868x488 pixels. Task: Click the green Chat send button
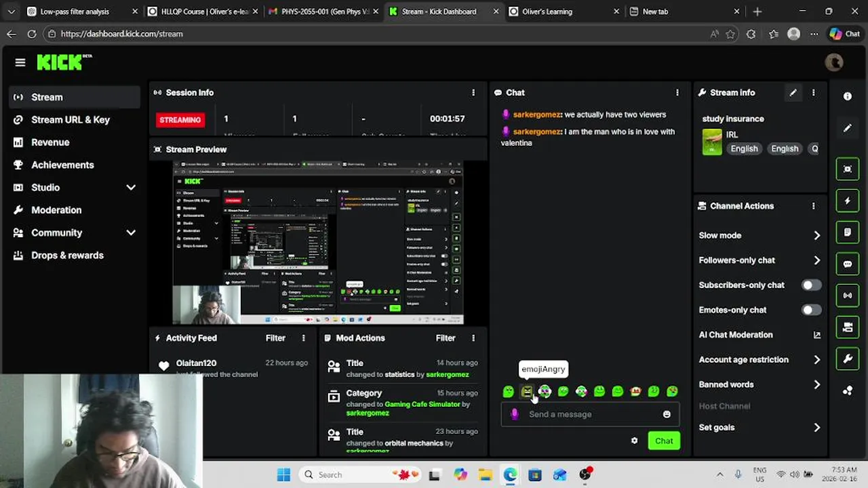(x=664, y=441)
